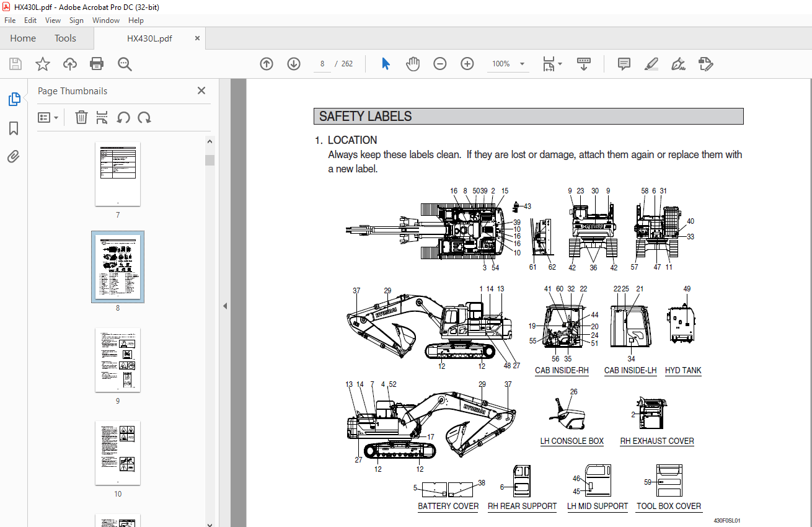
Task: Close the Page Thumbnails panel
Action: (201, 91)
